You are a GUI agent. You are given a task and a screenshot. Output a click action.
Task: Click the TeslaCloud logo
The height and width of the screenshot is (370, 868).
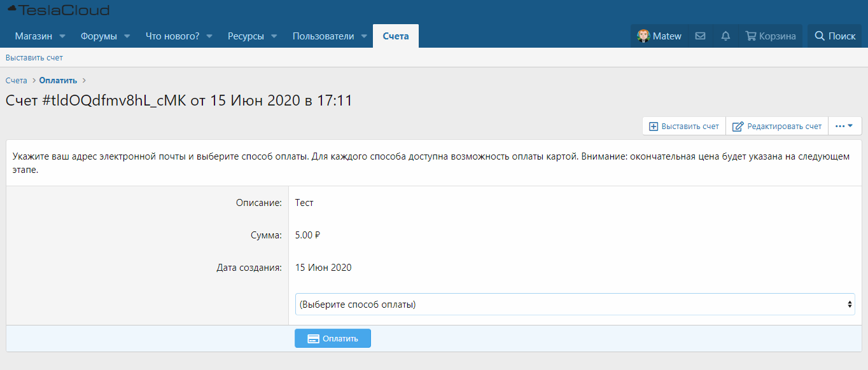tap(58, 10)
